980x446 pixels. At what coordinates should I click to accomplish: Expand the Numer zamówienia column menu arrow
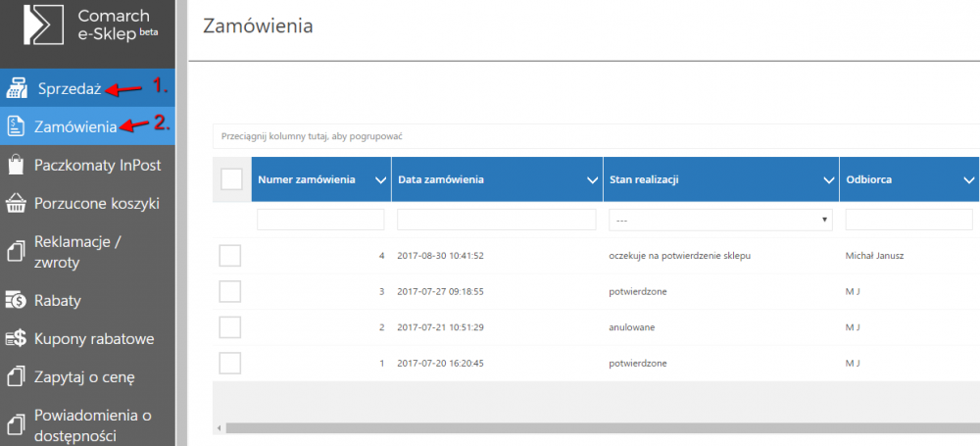(379, 180)
